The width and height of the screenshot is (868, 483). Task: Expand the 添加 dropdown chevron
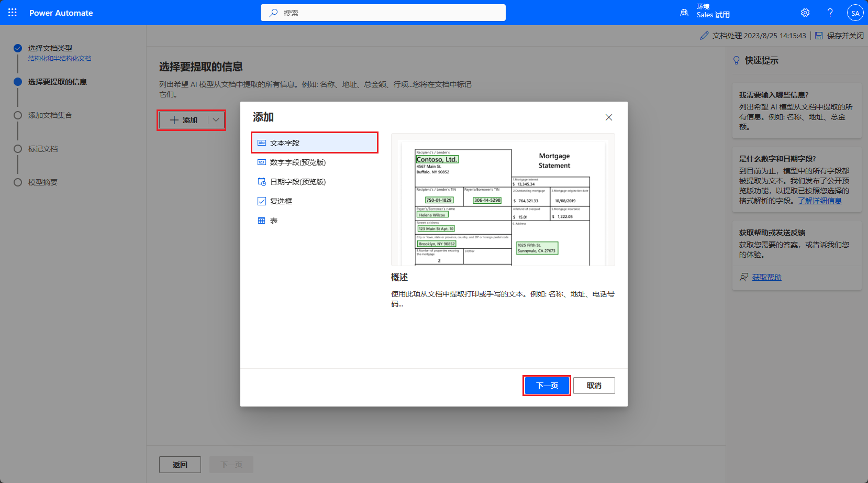point(216,120)
